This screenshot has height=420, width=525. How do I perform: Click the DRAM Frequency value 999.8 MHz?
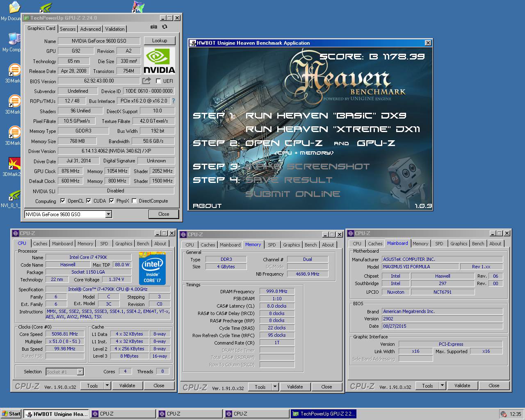(277, 292)
